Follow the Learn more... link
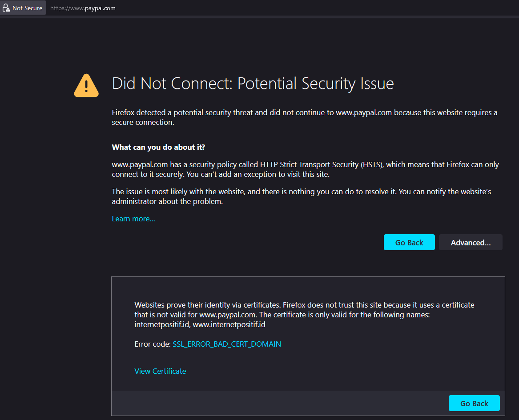This screenshot has height=420, width=519. (133, 219)
